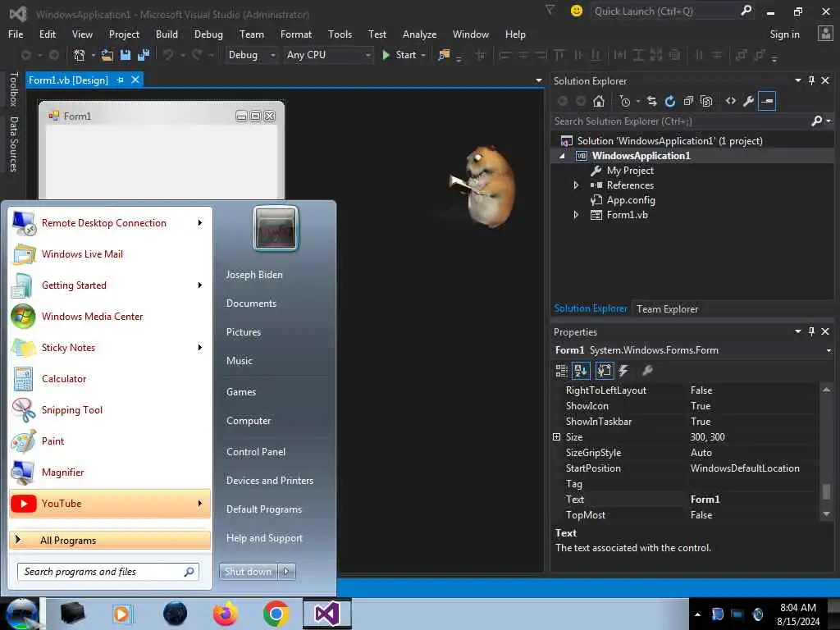The height and width of the screenshot is (630, 840).
Task: Launch Snipping Tool from Start menu
Action: pos(110,410)
